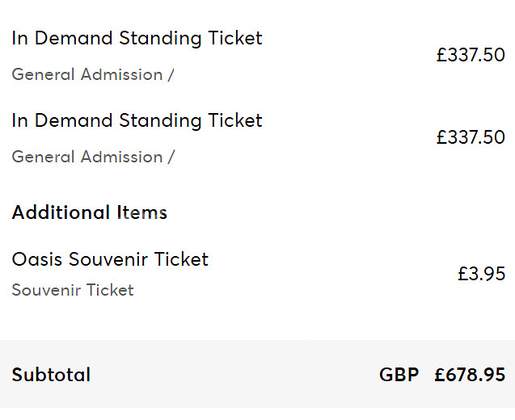Select the grey Souvenir Ticket subtitle
The width and height of the screenshot is (515, 420).
pyautogui.click(x=73, y=290)
